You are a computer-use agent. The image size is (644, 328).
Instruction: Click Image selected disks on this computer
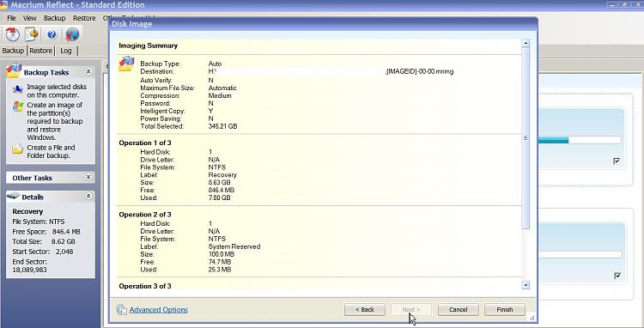click(57, 91)
